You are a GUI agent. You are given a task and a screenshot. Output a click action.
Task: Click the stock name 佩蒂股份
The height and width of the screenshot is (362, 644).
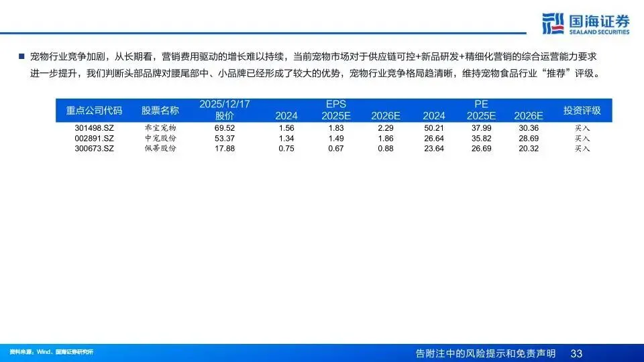(x=160, y=149)
